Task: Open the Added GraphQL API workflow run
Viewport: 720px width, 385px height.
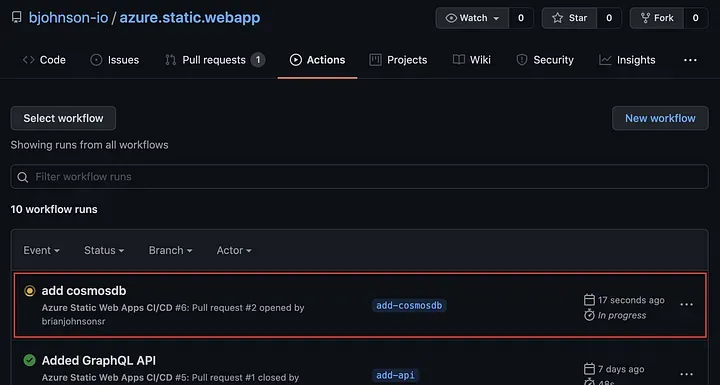Action: click(99, 361)
